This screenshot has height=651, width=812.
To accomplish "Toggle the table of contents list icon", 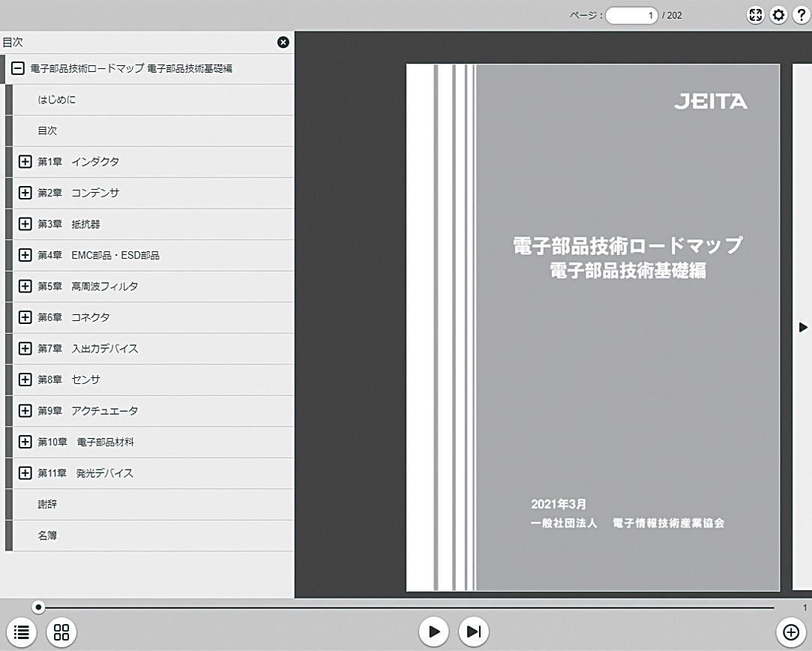I will click(21, 631).
